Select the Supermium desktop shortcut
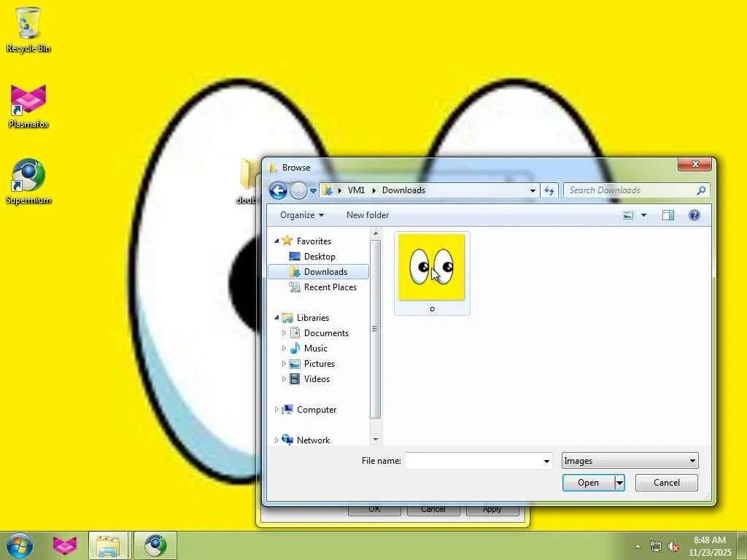This screenshot has width=747, height=560. click(28, 182)
